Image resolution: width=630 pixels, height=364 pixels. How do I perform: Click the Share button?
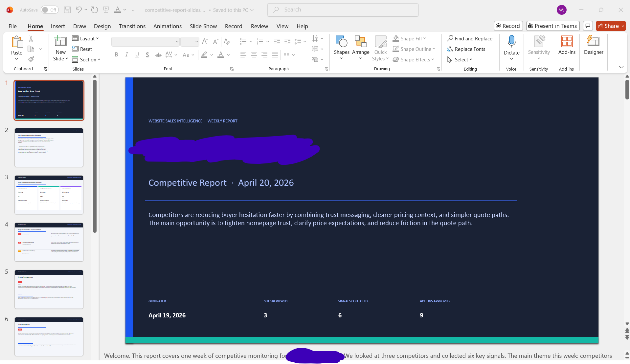[x=611, y=26]
